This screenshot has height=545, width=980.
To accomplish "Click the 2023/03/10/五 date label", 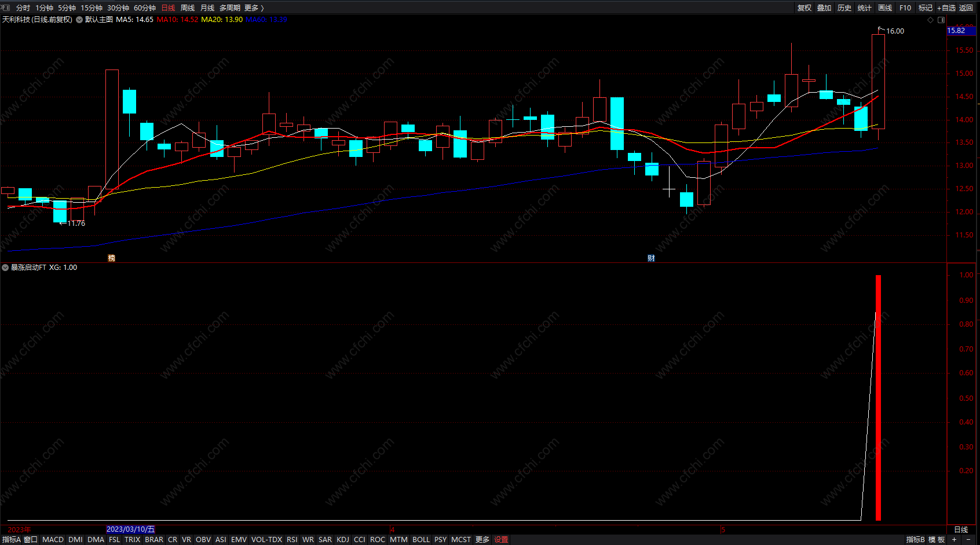I will coord(131,529).
